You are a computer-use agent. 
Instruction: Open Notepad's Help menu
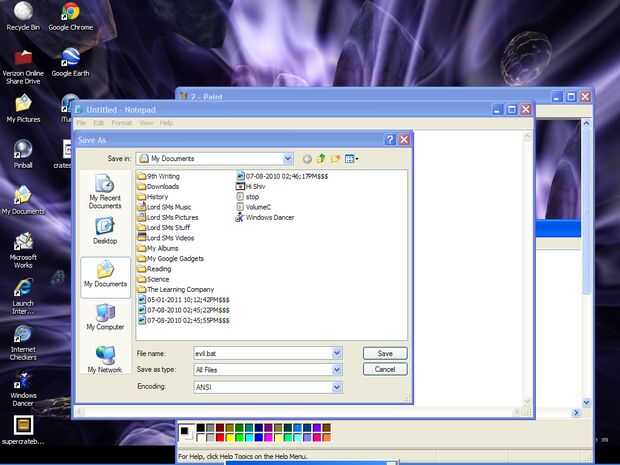point(166,123)
